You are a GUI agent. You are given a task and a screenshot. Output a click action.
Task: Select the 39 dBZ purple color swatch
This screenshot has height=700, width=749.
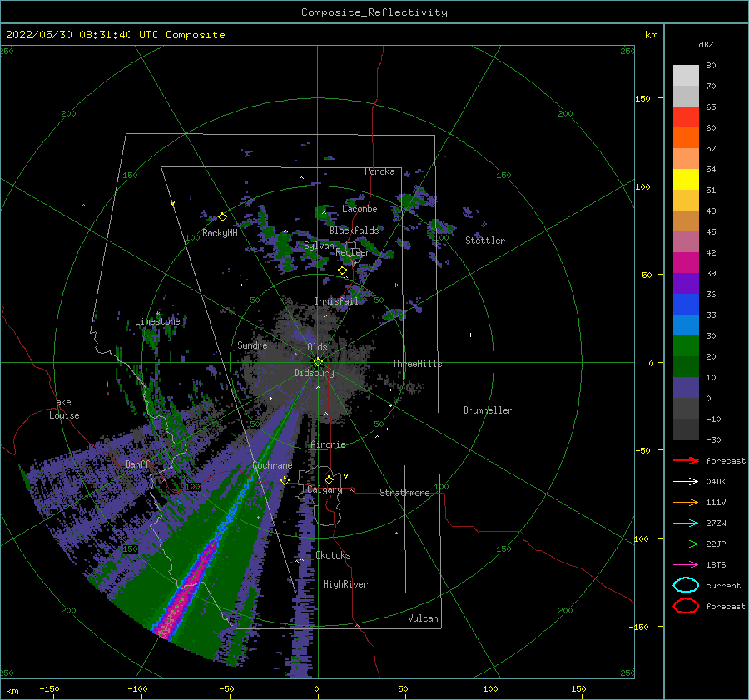pos(686,283)
